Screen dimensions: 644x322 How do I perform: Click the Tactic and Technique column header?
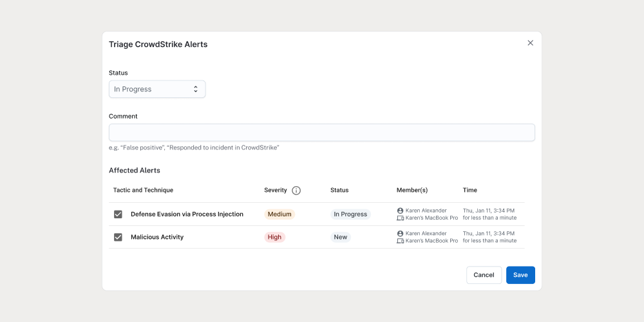click(143, 190)
